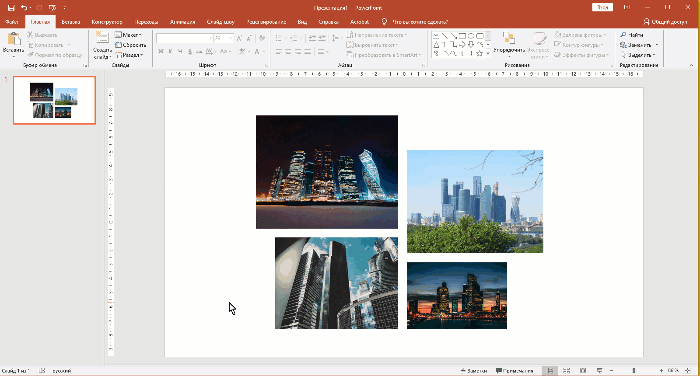Open the Раздел section dropdown
Viewport: 700px width, 376px height.
tap(129, 55)
